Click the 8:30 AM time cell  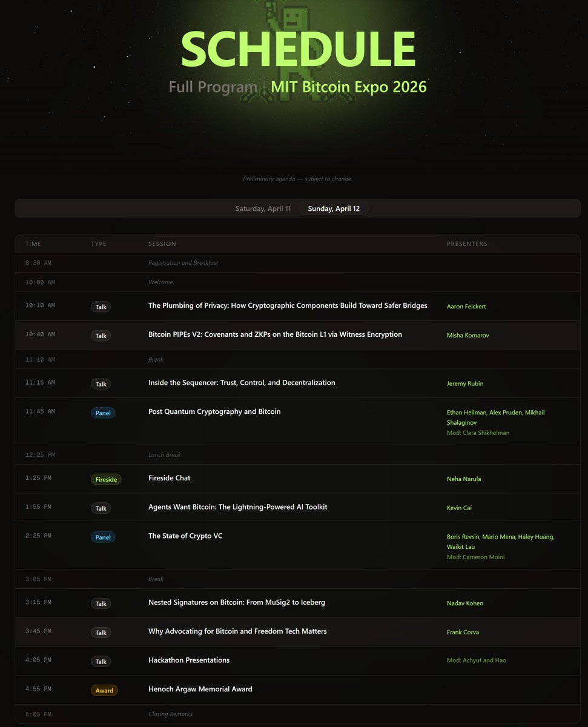click(38, 263)
